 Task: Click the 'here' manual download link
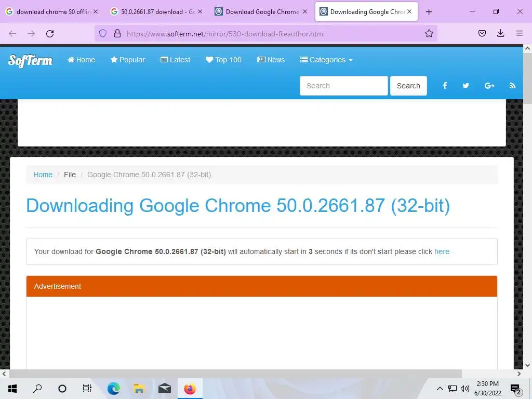[442, 251]
